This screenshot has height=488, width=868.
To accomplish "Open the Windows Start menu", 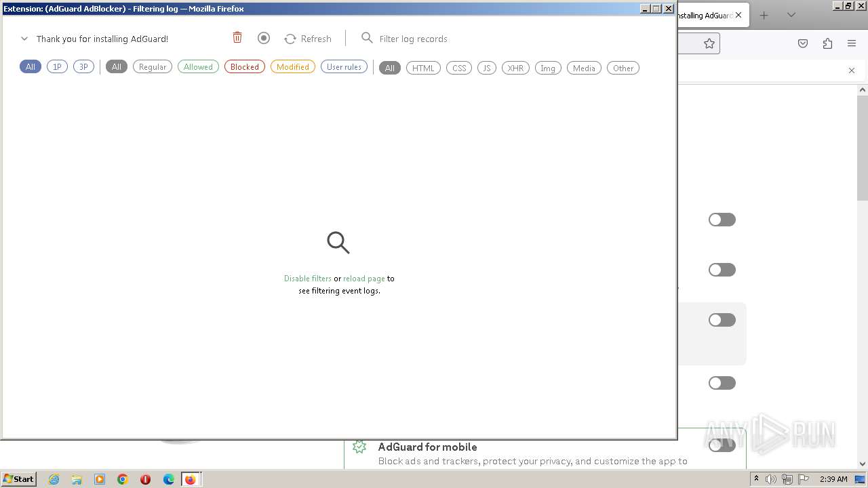I will tap(19, 479).
